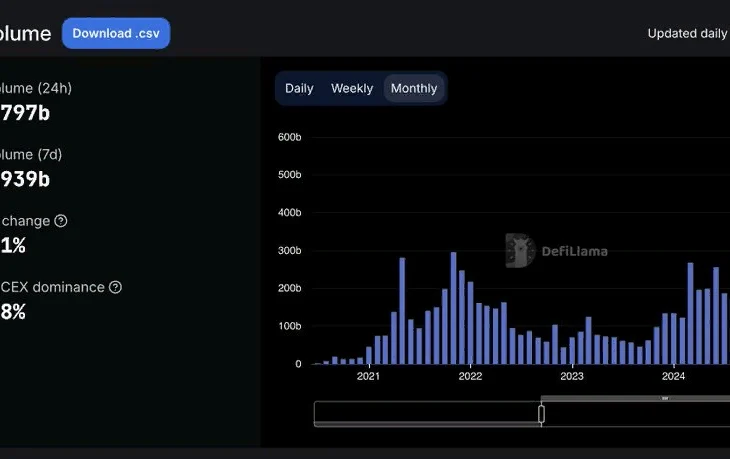
Task: Click the 2024 x-axis label
Action: pyautogui.click(x=673, y=376)
